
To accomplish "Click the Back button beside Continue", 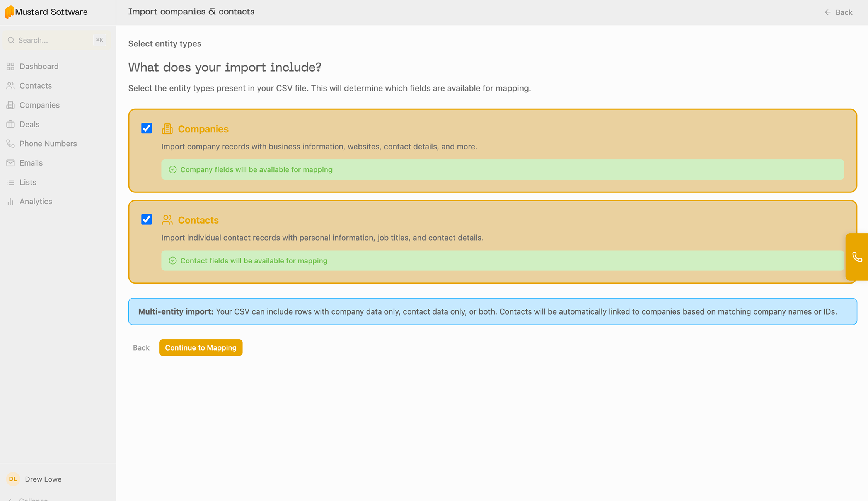I will point(141,347).
